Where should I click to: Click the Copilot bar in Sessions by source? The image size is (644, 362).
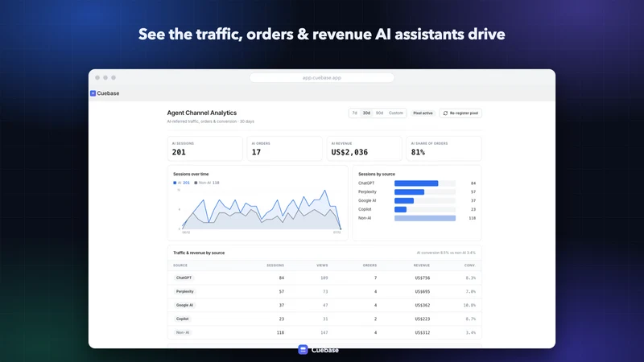coord(400,209)
